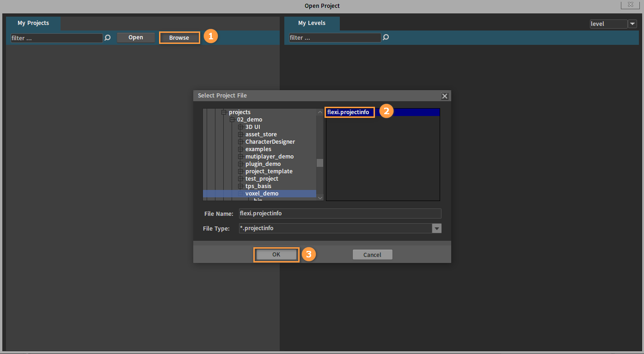Confirm selection with the OK button
The image size is (644, 354).
(276, 255)
